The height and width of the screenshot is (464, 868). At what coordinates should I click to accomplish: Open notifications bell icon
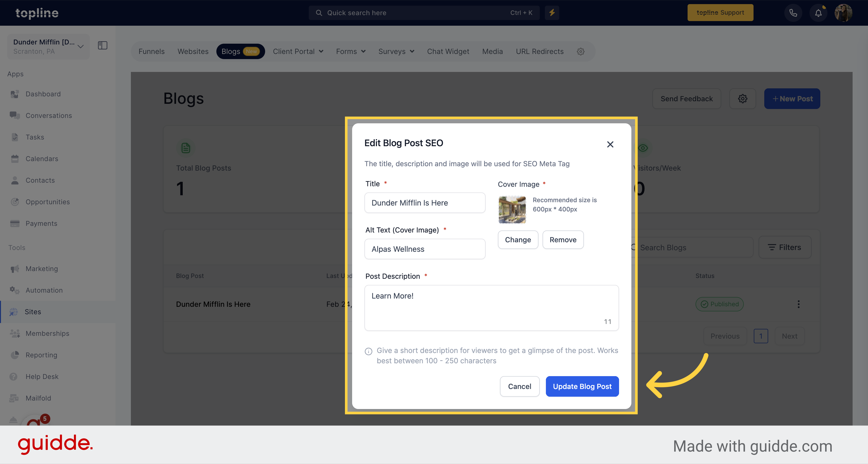click(818, 13)
